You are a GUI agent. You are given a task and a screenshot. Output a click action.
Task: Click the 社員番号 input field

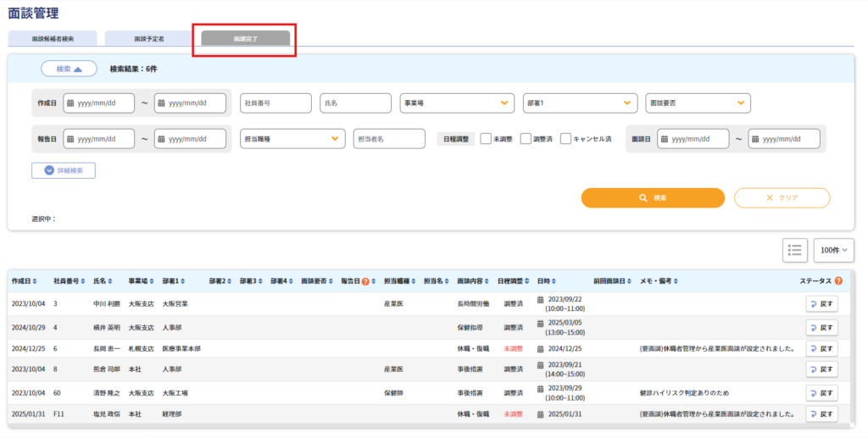275,103
